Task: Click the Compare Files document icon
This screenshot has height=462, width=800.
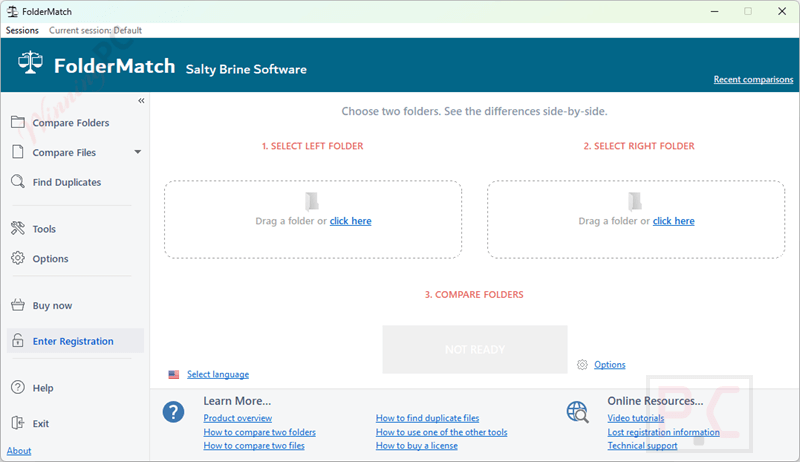Action: [x=18, y=152]
